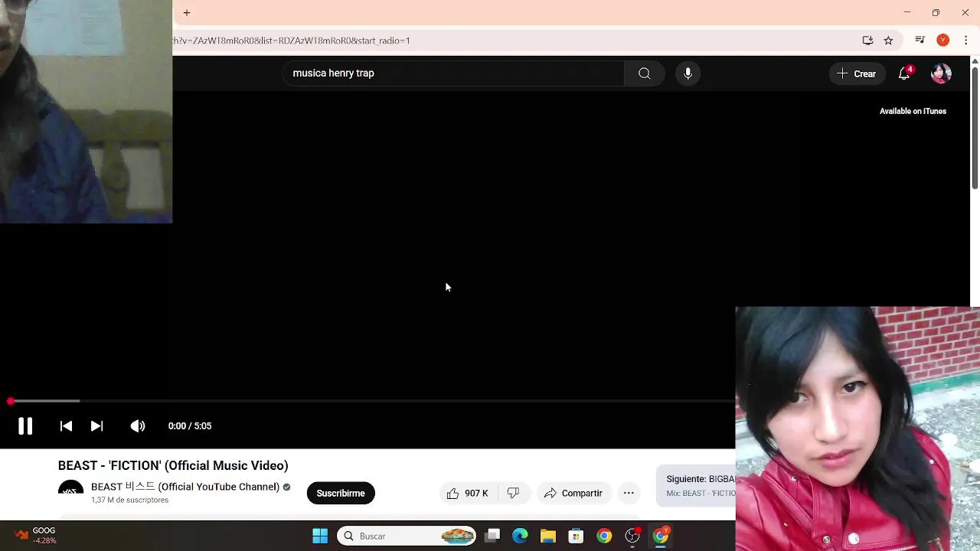Open the BEAST 비스트 channel name link
The width and height of the screenshot is (980, 551).
[x=185, y=487]
